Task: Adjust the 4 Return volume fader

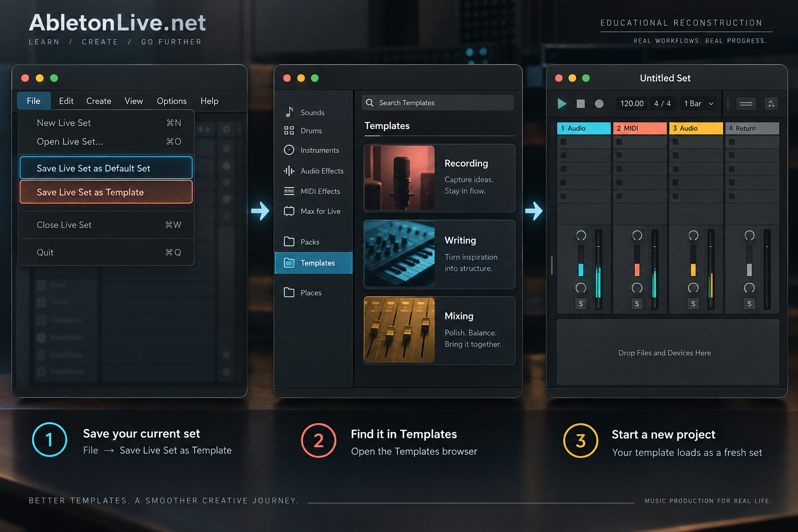Action: pyautogui.click(x=749, y=270)
